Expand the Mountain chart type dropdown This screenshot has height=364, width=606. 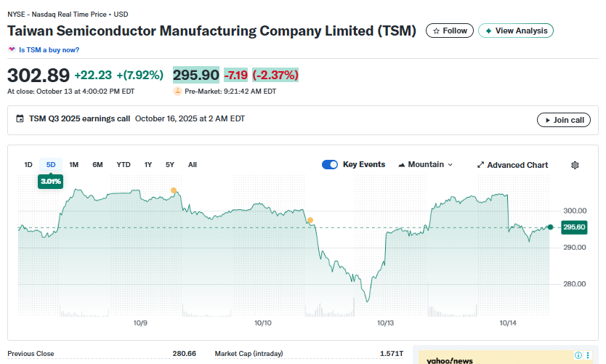click(425, 164)
